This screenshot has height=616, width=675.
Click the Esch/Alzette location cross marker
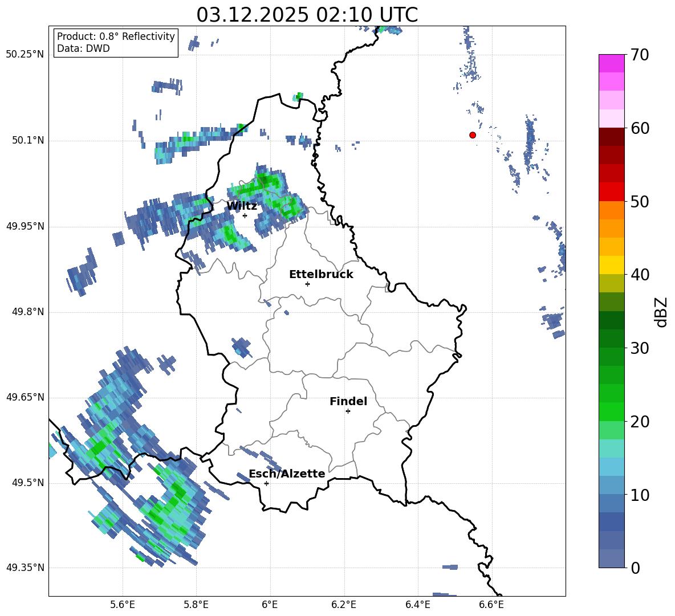[266, 483]
